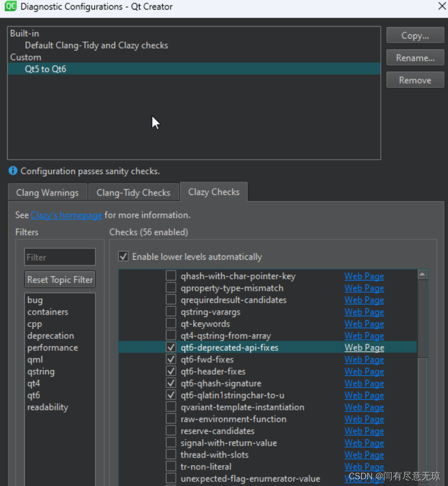Screen dimensions: 448x486
Task: Click the Remove button
Action: [x=415, y=80]
